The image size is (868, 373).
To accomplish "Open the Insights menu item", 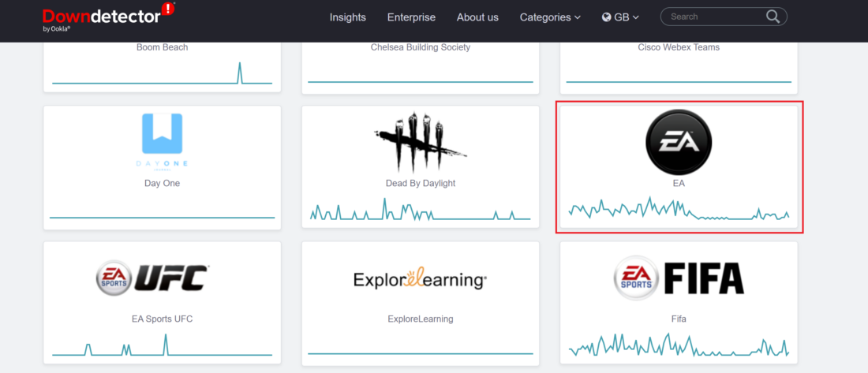I will (348, 17).
